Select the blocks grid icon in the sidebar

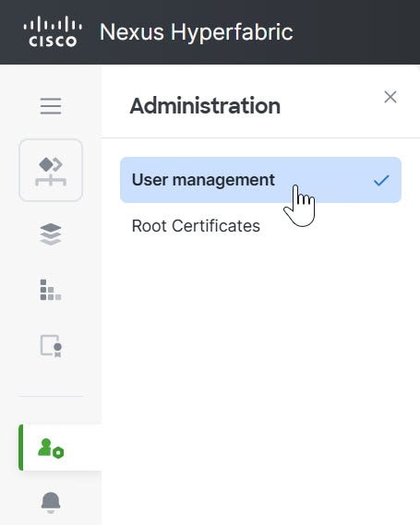[x=51, y=290]
